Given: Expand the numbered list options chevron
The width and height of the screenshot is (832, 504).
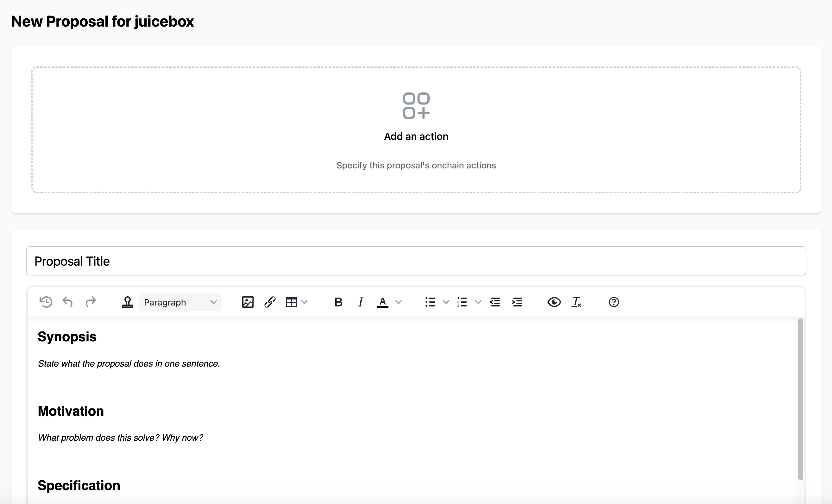Looking at the screenshot, I should [x=478, y=302].
